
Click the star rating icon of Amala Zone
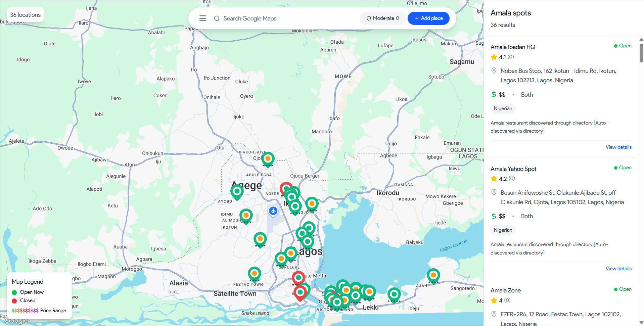click(x=494, y=300)
